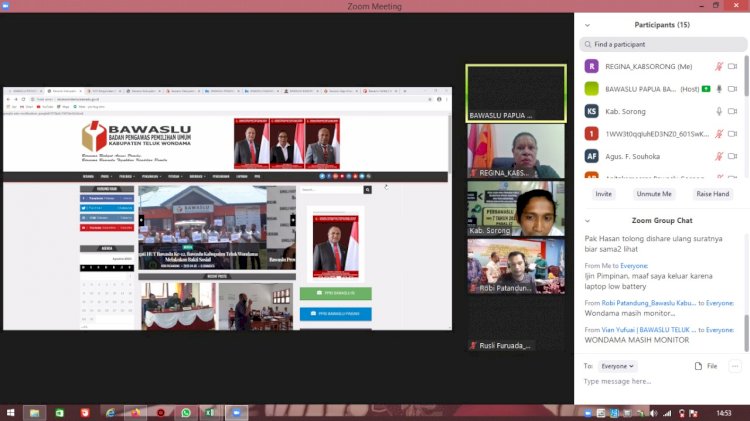The image size is (750, 421).
Task: Open the Everyone recipient dropdown in the chat
Action: pos(618,366)
